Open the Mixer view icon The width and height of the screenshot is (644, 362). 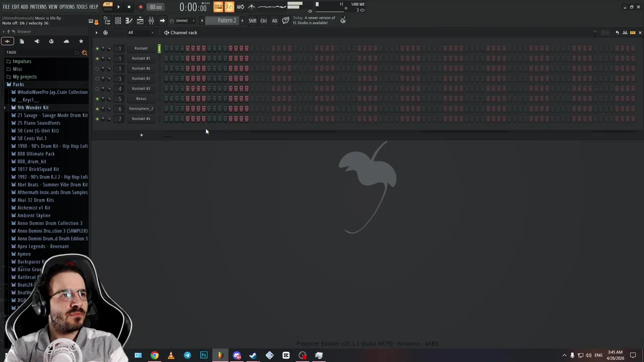tap(151, 21)
